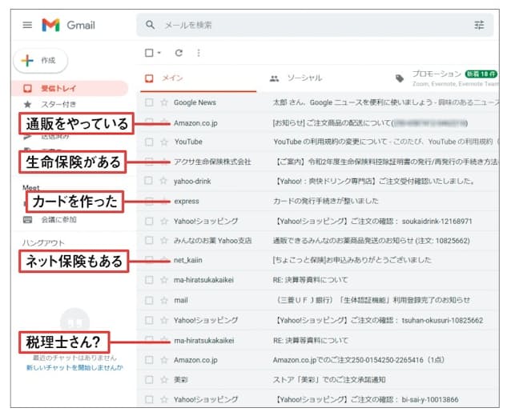
Task: Click the search magnifier icon
Action: click(x=150, y=25)
